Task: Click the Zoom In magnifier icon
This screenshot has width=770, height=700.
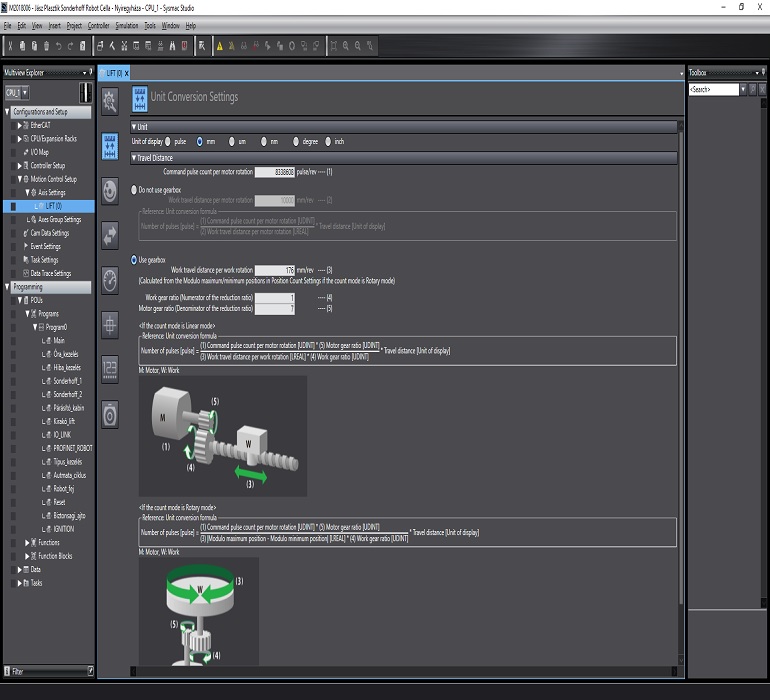Action: tap(346, 46)
